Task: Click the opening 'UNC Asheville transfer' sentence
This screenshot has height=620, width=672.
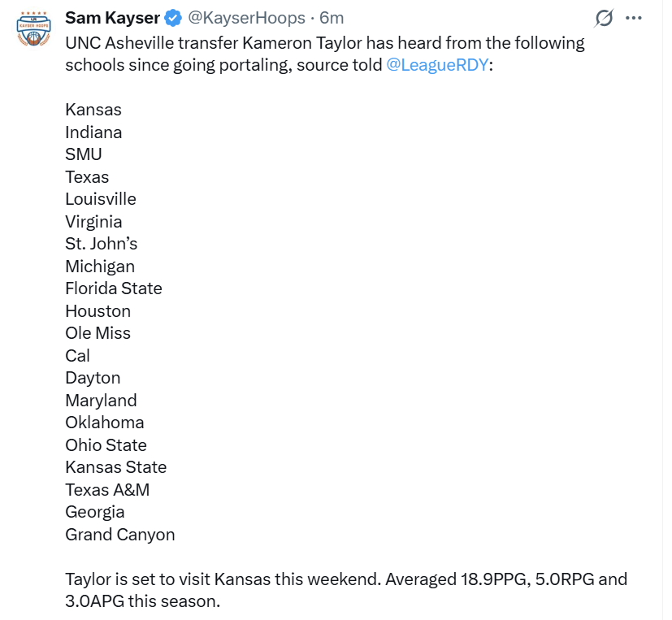Action: click(x=325, y=43)
